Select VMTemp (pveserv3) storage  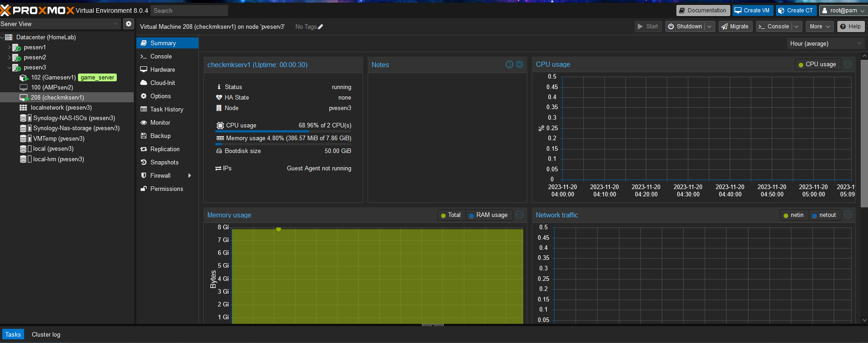pyautogui.click(x=59, y=138)
